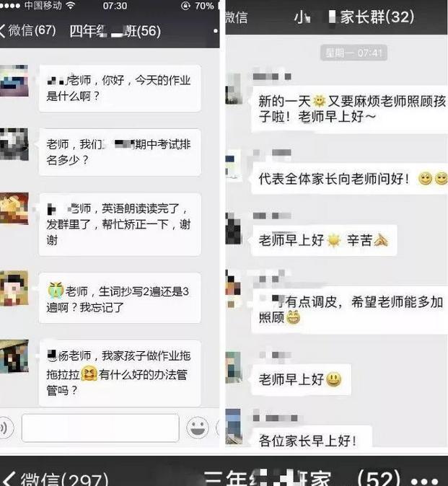Tap the voice input icon beside the text box

[x=5, y=428]
